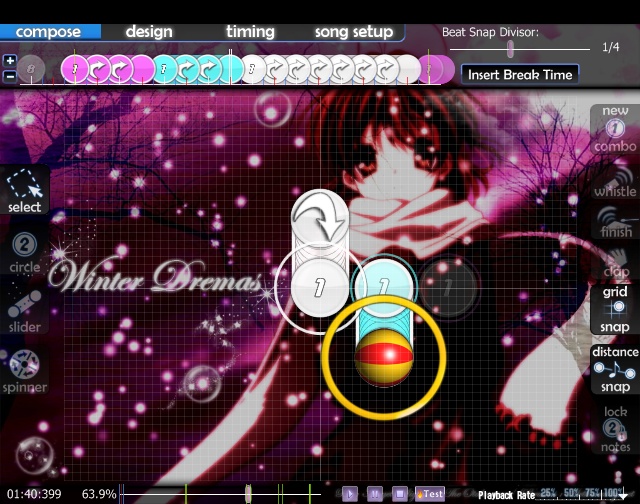Choose the select tool

(24, 191)
